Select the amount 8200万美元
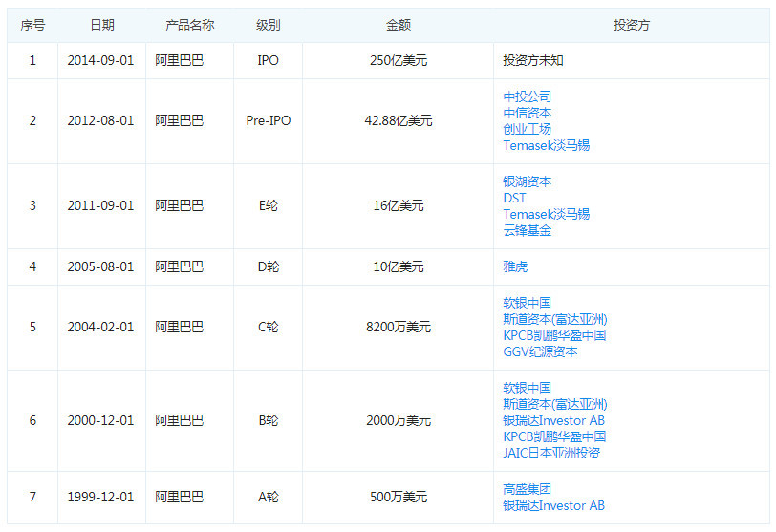This screenshot has width=776, height=532. coord(399,327)
